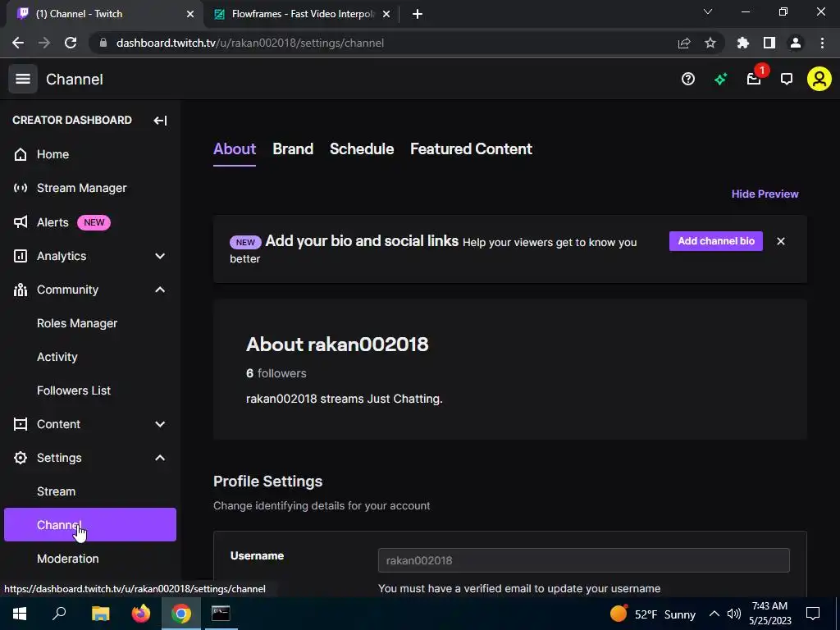Image resolution: width=840 pixels, height=630 pixels.
Task: Open the whispers chat bubble icon
Action: click(x=787, y=80)
